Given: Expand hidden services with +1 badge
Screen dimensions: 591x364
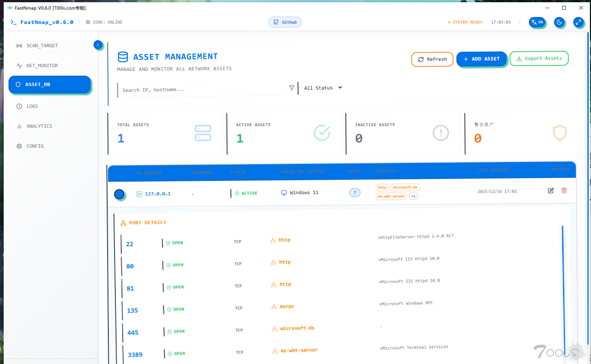Looking at the screenshot, I should (x=413, y=196).
